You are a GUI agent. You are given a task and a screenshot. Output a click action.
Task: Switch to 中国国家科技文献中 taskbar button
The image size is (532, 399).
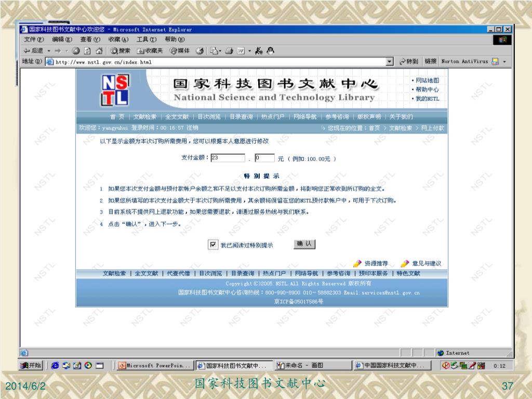point(392,365)
